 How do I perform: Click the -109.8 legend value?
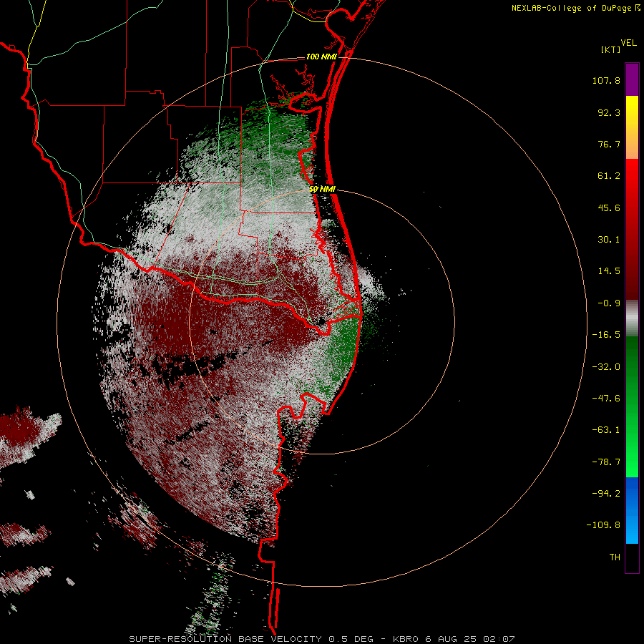click(603, 525)
